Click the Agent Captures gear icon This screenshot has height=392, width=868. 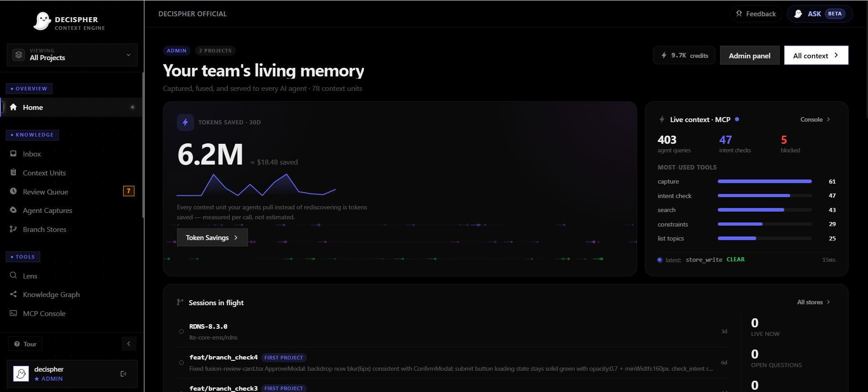[14, 210]
